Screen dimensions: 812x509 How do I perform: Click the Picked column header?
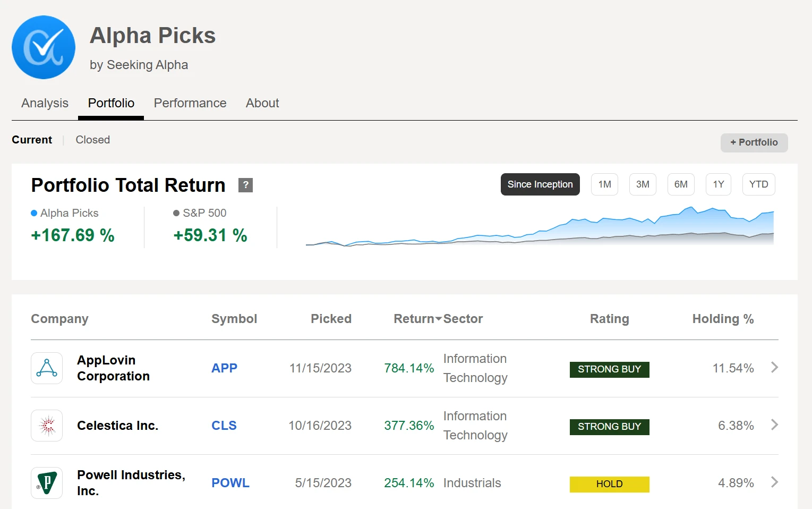pos(331,319)
